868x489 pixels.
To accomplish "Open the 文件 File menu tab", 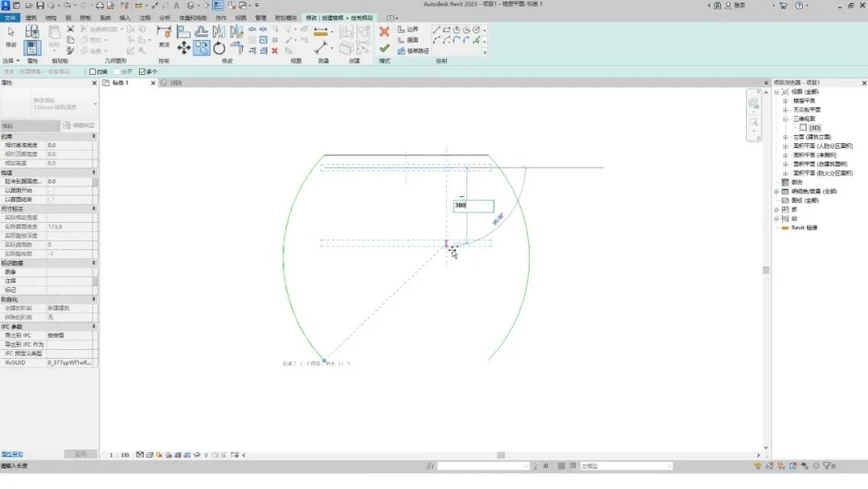I will (10, 18).
